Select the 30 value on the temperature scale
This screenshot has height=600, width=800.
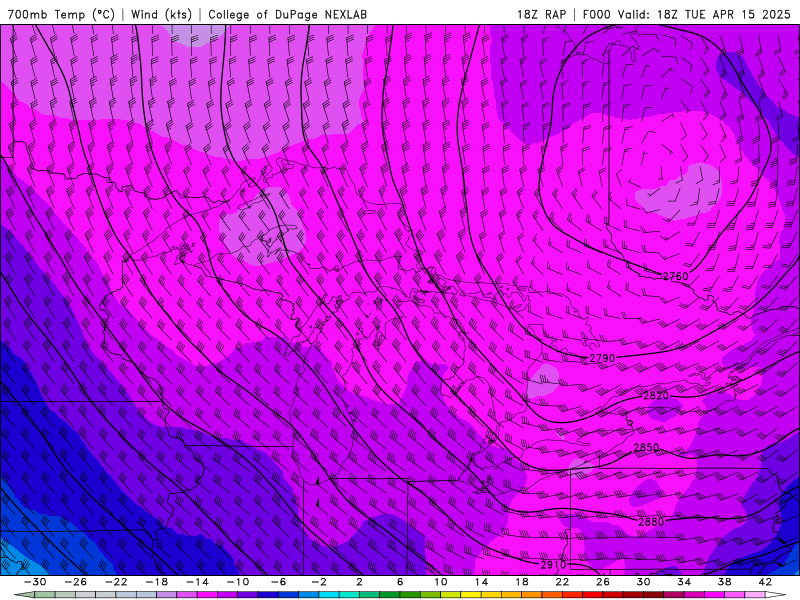click(x=643, y=582)
